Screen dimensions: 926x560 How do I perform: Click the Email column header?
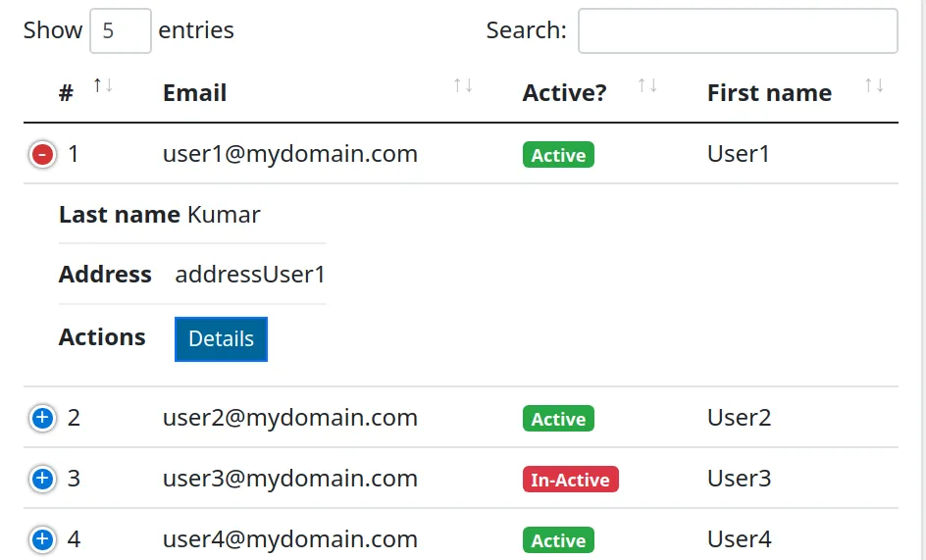194,93
